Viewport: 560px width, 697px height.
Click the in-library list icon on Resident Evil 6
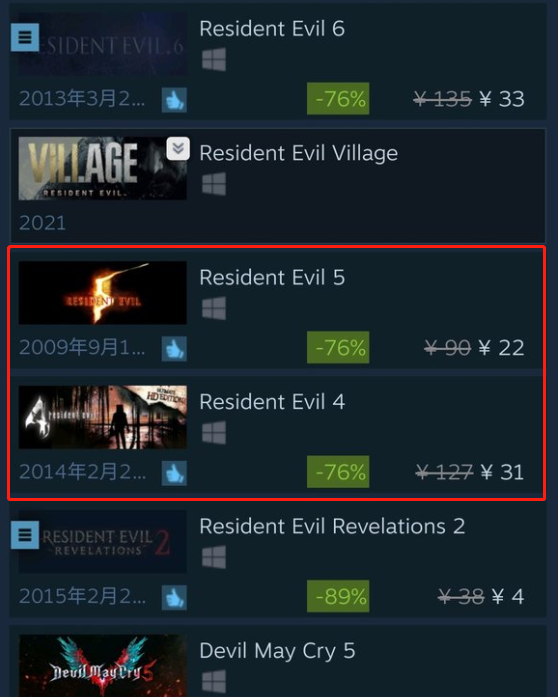(x=25, y=37)
